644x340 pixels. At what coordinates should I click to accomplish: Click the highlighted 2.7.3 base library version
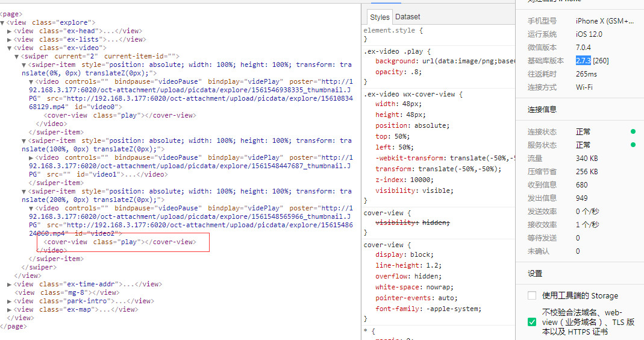[x=583, y=60]
